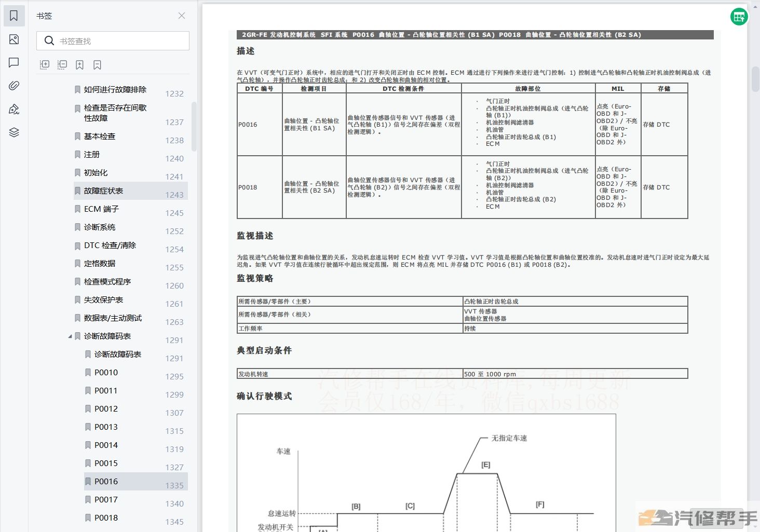Click the document vertical scrollbar thumb
760x532 pixels.
pyautogui.click(x=755, y=79)
